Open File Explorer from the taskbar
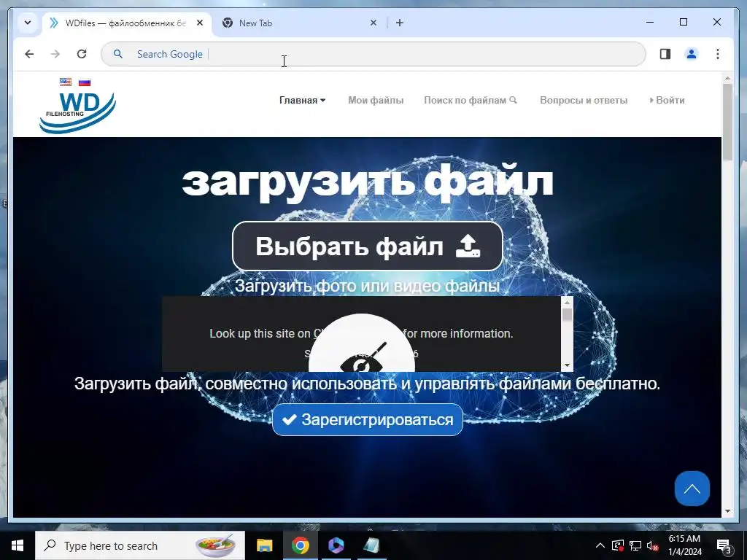Screen dimensions: 747x560 pos(264,545)
